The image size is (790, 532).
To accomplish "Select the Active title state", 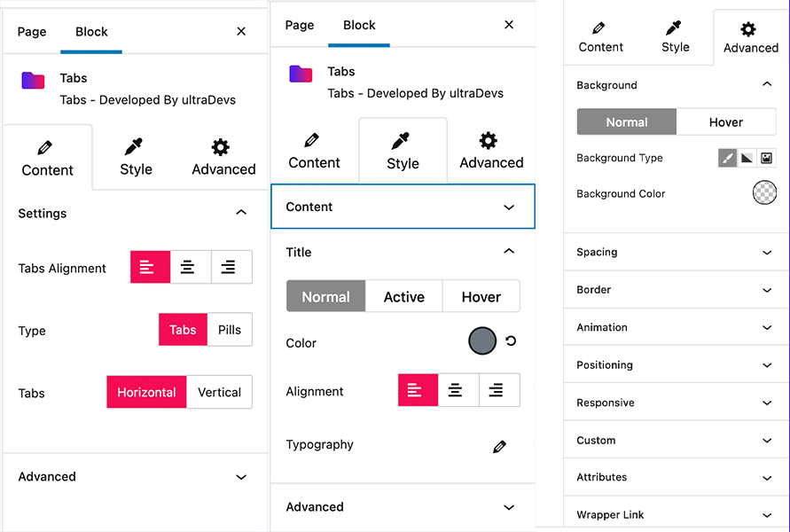I will pos(404,297).
